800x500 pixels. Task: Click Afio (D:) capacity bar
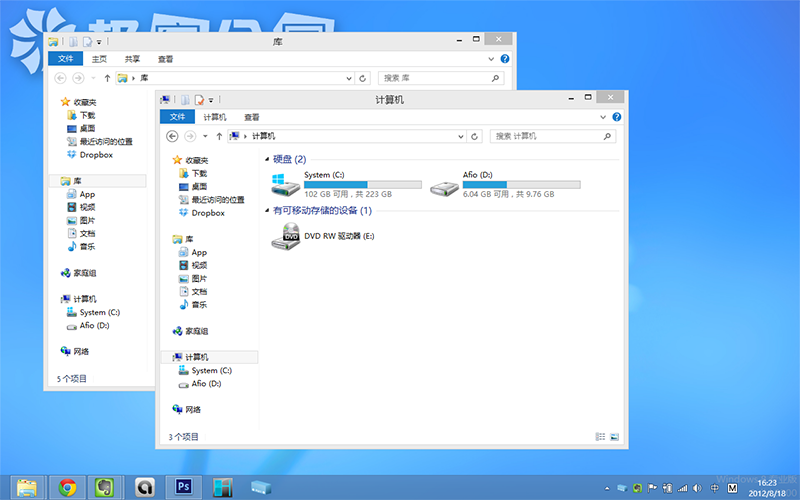pyautogui.click(x=521, y=184)
